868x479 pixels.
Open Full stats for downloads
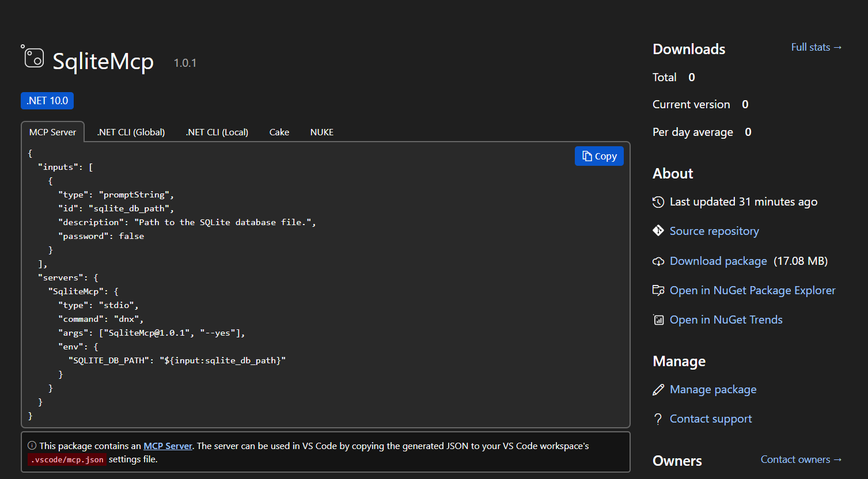(x=816, y=47)
